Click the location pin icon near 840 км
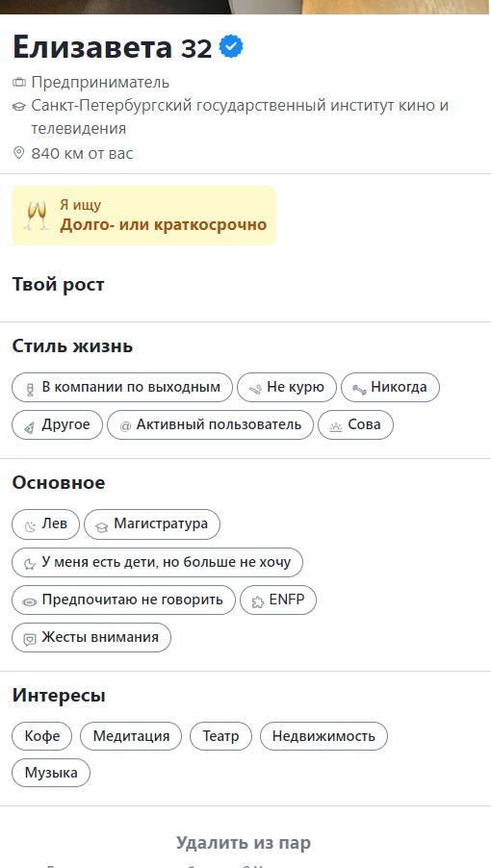 (x=19, y=153)
